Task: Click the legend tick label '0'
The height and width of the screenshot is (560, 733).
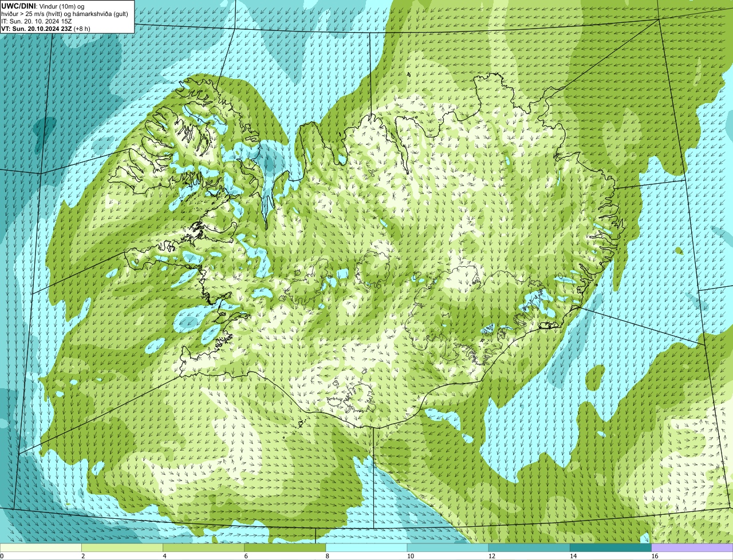Action: pos(2,556)
